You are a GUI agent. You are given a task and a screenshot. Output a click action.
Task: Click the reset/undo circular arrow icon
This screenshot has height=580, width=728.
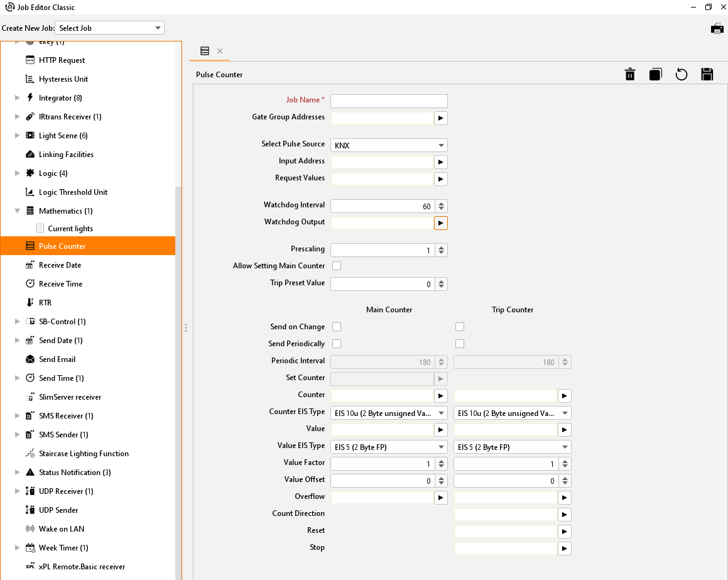click(x=682, y=75)
